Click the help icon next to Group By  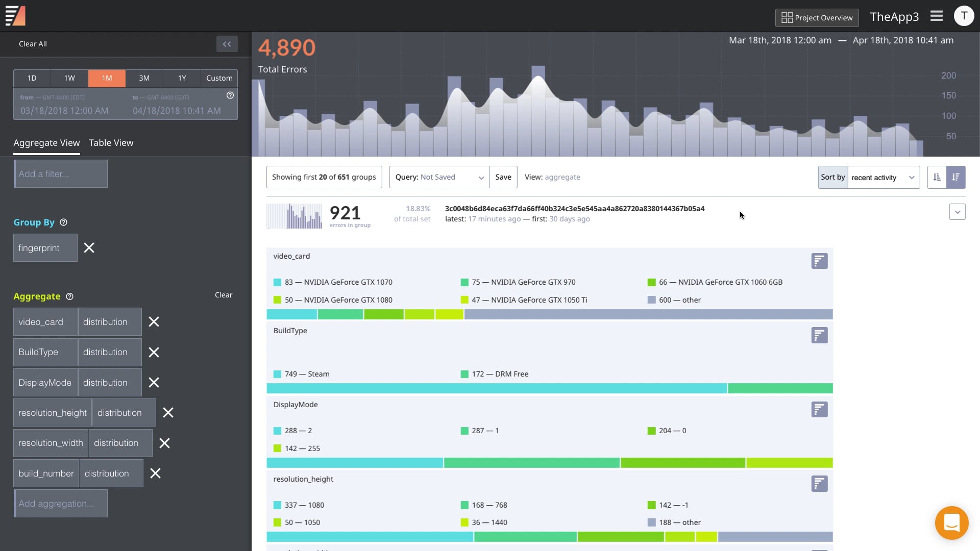click(63, 222)
